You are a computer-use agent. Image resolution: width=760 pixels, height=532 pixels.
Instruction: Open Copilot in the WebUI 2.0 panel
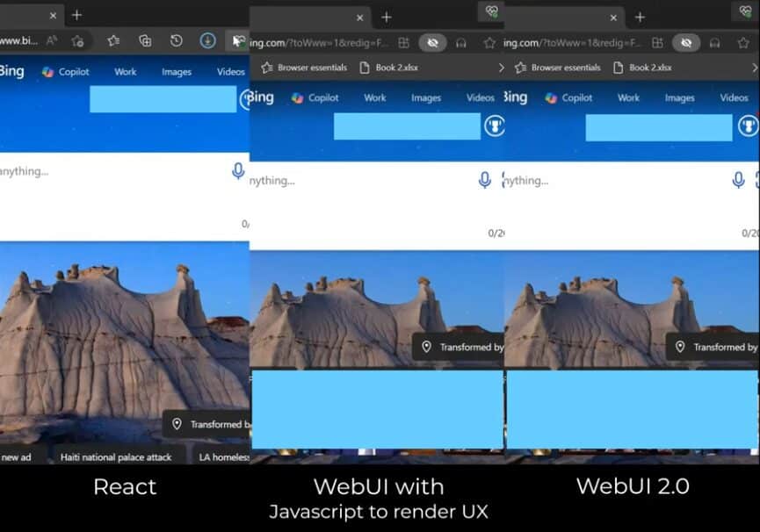(568, 97)
